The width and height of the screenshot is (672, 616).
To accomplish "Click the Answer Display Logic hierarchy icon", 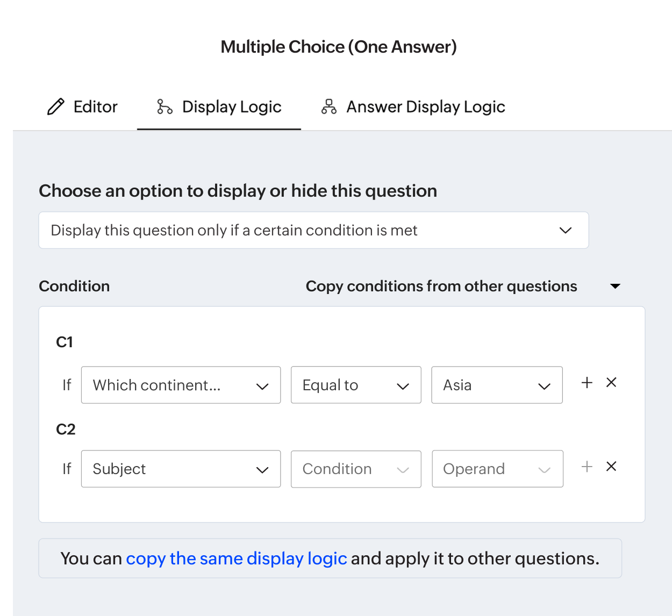I will click(329, 107).
